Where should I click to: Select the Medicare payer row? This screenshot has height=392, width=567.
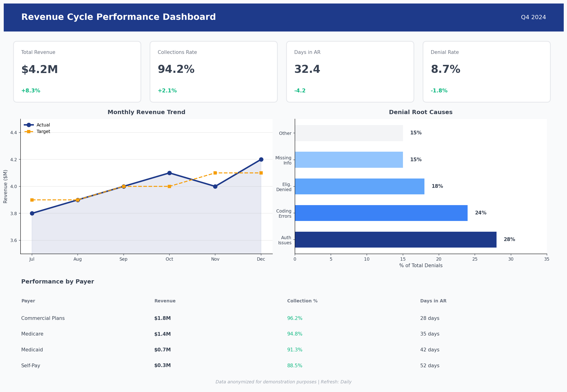(x=32, y=334)
